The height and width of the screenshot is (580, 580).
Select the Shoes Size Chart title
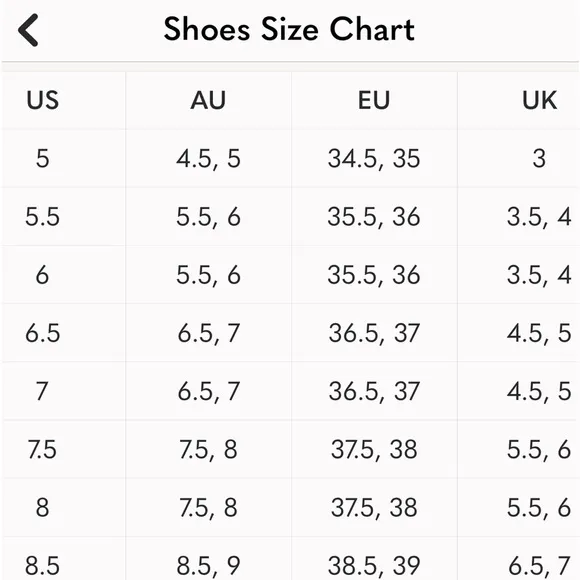pyautogui.click(x=289, y=29)
